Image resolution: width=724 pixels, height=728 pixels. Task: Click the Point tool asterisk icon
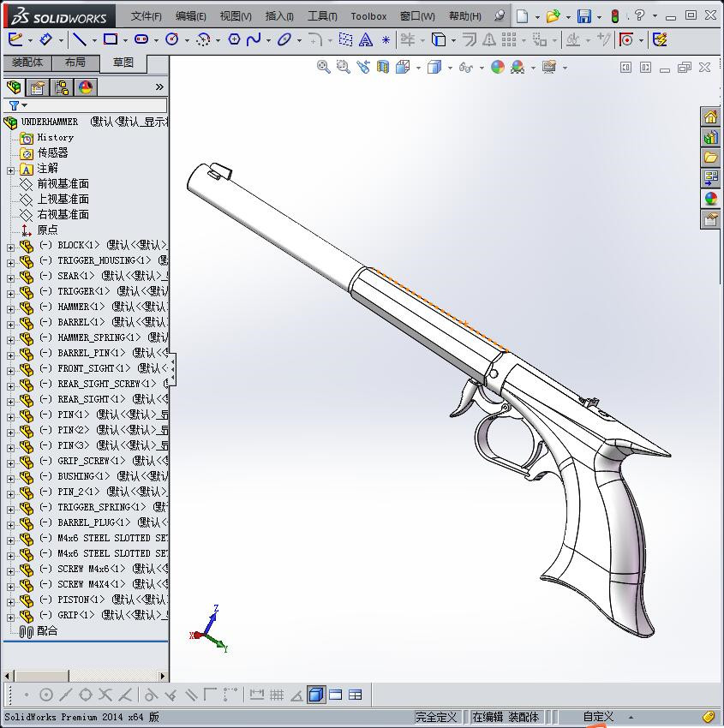tap(386, 40)
